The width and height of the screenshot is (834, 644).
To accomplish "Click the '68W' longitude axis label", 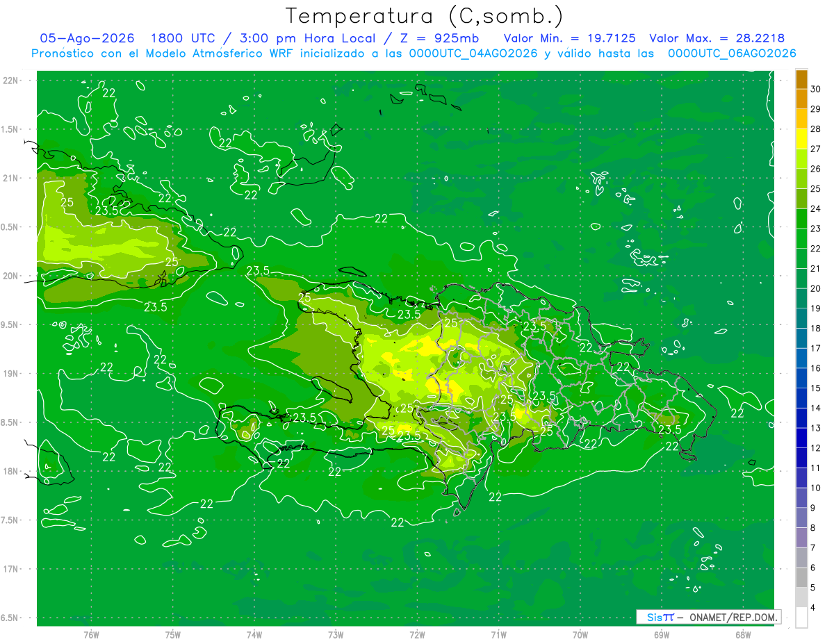I will click(743, 635).
